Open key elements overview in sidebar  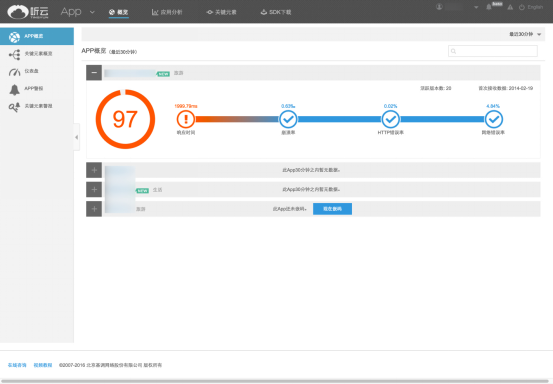pos(37,54)
